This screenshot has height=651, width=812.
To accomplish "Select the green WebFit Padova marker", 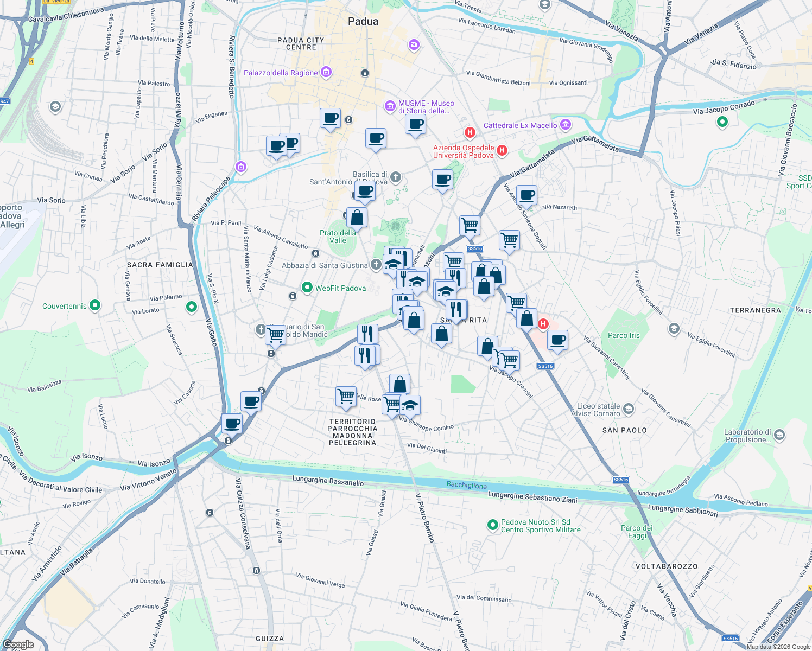I will [x=307, y=288].
